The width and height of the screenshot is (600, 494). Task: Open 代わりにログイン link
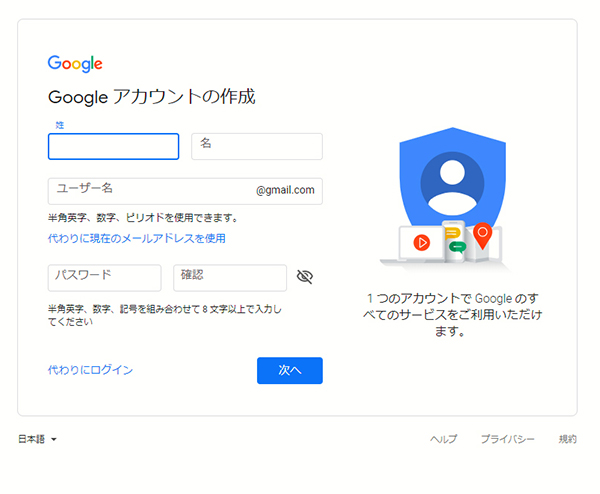[90, 370]
